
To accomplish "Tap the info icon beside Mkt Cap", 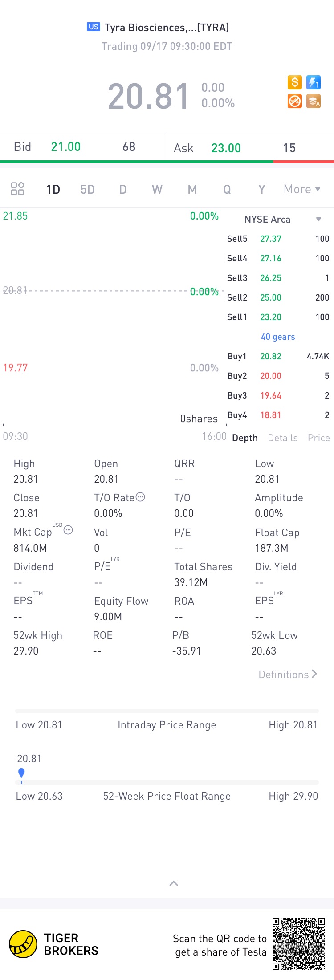I will click(68, 530).
